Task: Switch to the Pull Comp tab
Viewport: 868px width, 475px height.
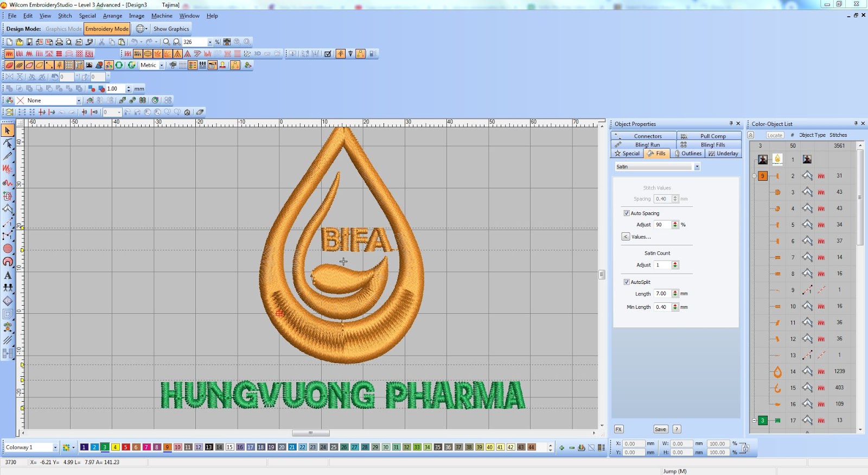Action: [x=709, y=136]
